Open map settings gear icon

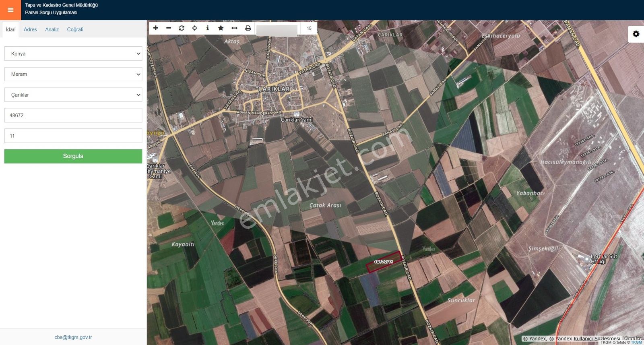(636, 34)
